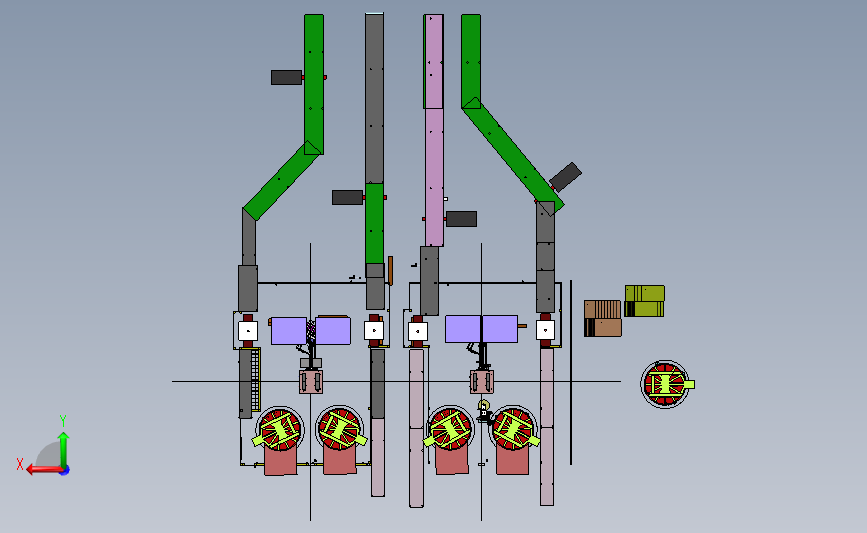This screenshot has width=867, height=533.
Task: Click the red X axis arrow of triad
Action: click(x=43, y=469)
